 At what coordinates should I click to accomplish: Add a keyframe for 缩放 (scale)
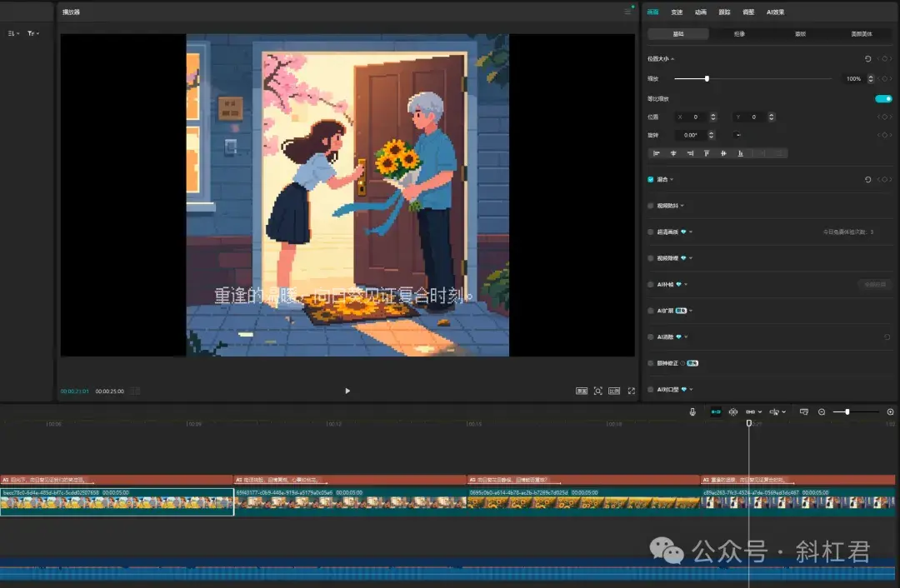pyautogui.click(x=886, y=78)
